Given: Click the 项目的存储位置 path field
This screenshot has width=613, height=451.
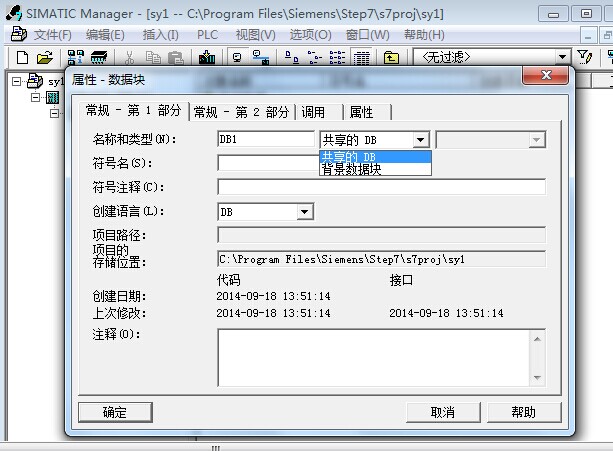Looking at the screenshot, I should point(382,259).
